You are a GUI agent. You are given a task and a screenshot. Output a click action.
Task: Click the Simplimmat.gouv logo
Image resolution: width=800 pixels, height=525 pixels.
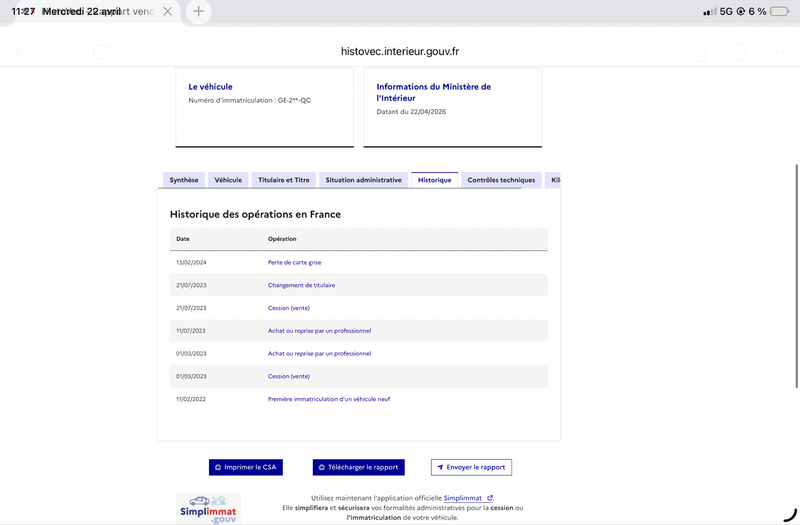pyautogui.click(x=208, y=508)
